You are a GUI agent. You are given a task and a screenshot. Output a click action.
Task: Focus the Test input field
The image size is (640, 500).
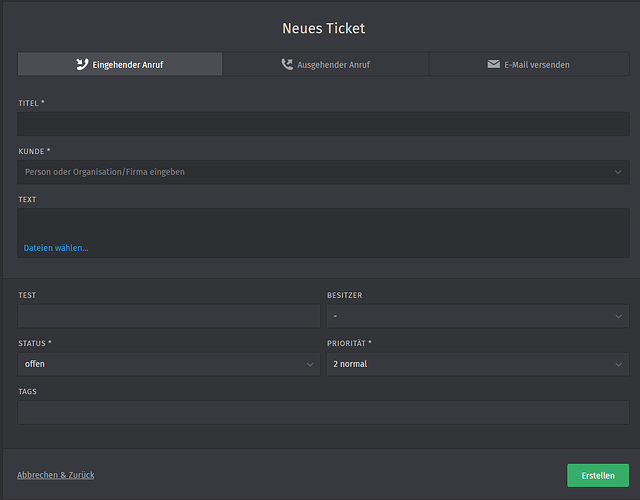pyautogui.click(x=169, y=316)
